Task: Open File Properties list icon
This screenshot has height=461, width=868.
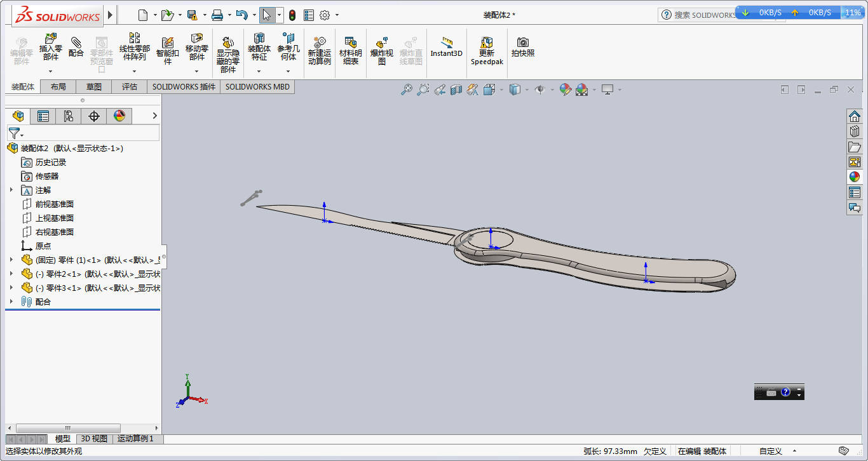Action: tap(309, 15)
